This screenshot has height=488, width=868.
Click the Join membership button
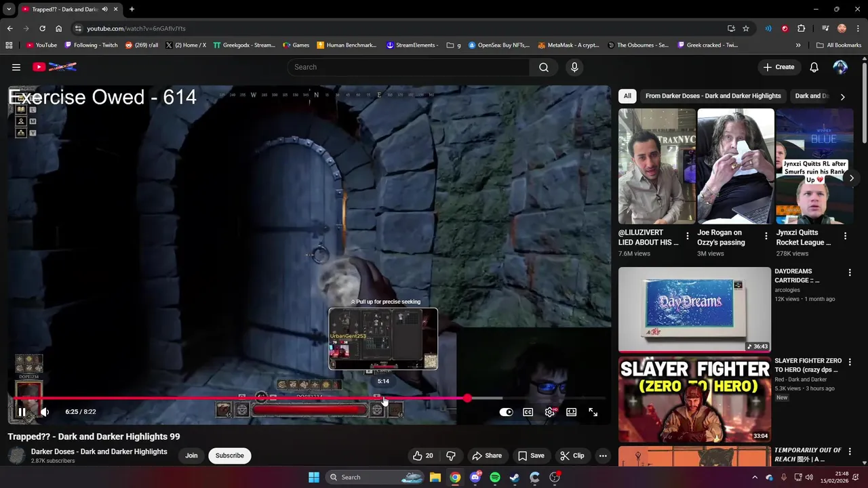tap(191, 455)
